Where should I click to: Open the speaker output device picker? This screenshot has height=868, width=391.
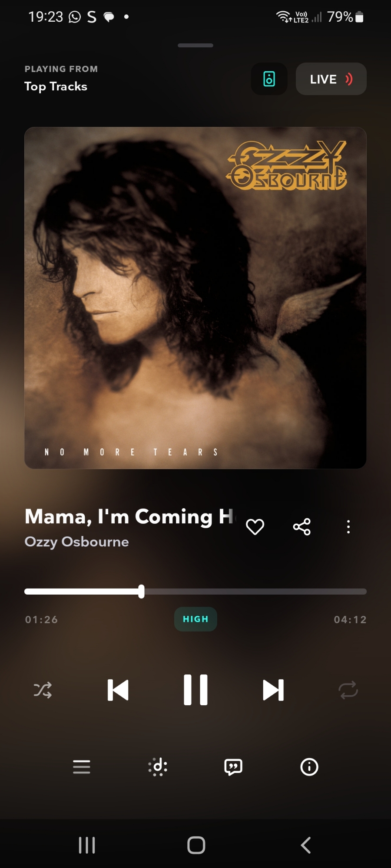coord(269,79)
